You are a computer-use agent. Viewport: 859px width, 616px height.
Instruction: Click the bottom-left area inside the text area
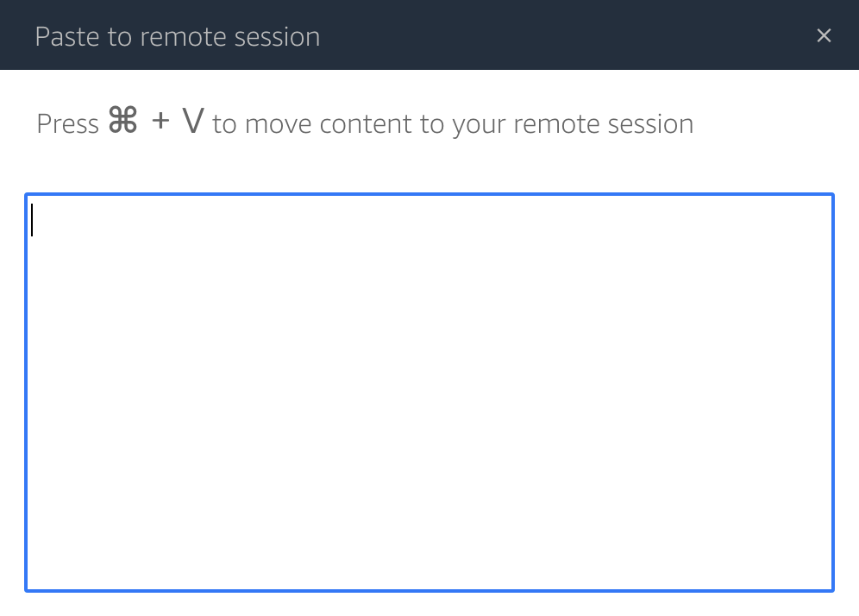pos(52,569)
